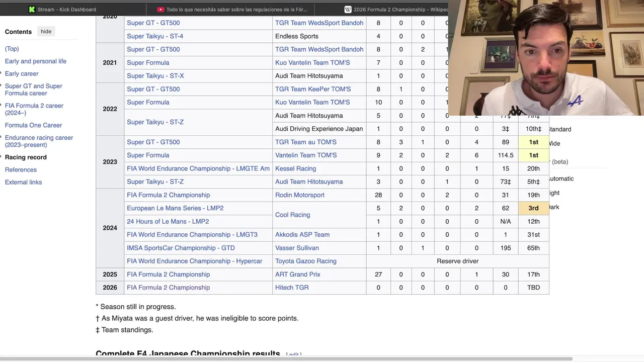Viewport: 644px width, 362px height.
Task: Open IMSA SportsCar Championship - GTD link
Action: [x=181, y=248]
